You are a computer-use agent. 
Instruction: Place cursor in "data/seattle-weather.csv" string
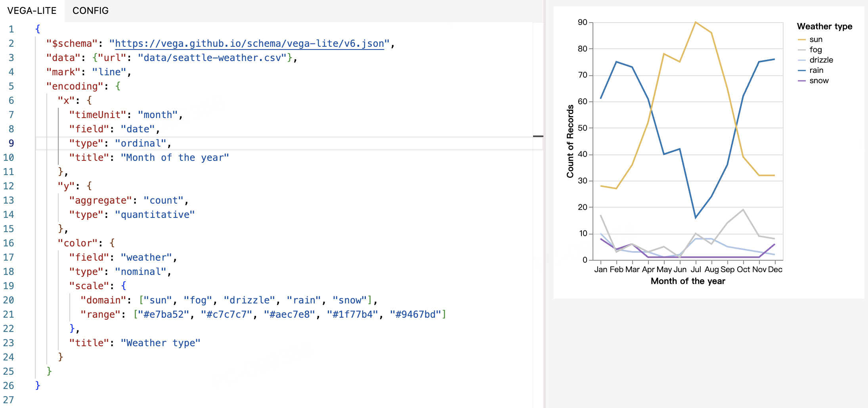[212, 58]
